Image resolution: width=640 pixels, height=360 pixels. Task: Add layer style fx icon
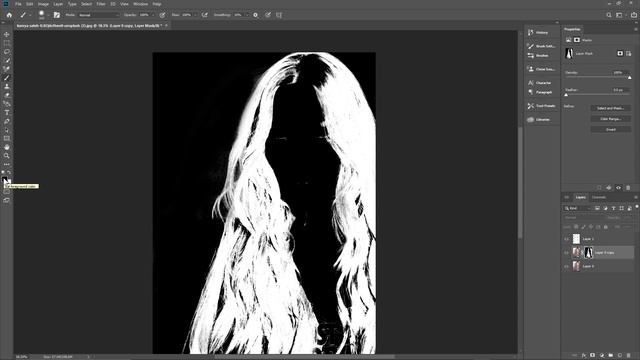point(584,356)
